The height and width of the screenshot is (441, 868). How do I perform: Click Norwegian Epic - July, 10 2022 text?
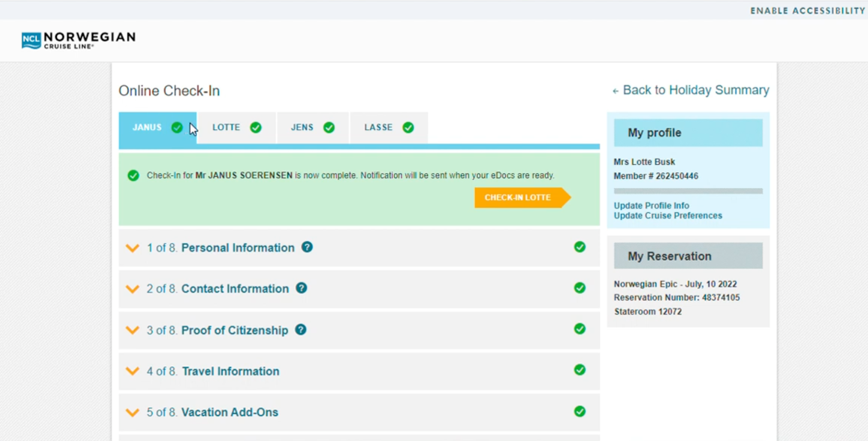(675, 284)
